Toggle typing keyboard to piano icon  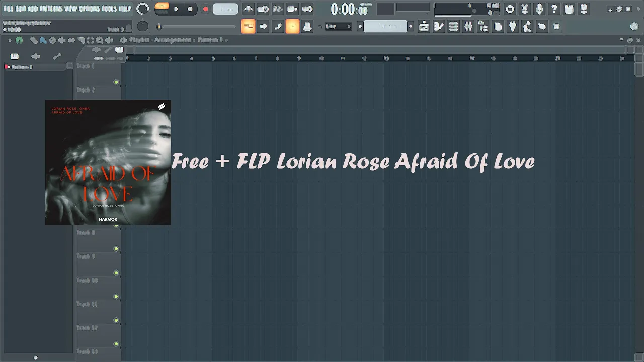(x=248, y=26)
